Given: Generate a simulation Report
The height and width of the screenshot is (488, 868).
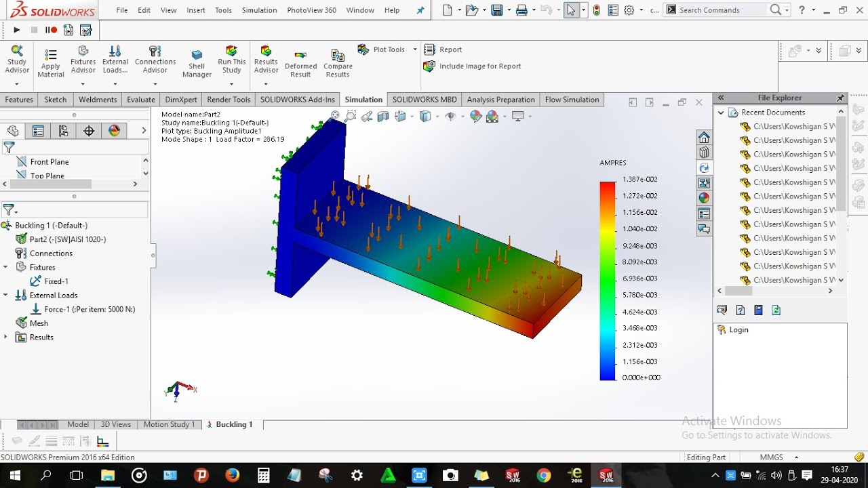Looking at the screenshot, I should tap(443, 49).
